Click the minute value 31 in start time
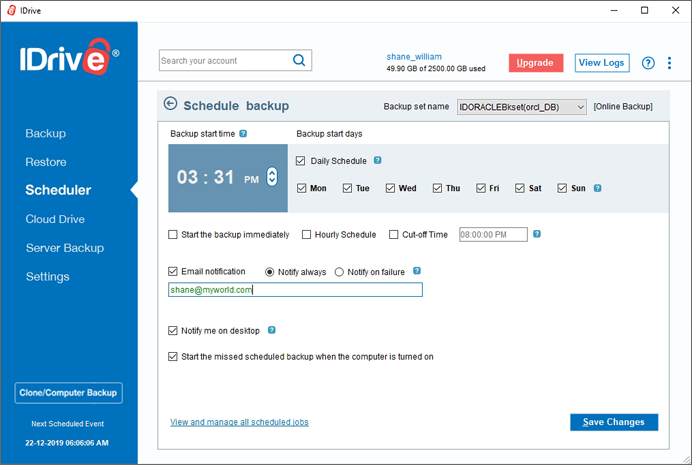 click(x=224, y=177)
